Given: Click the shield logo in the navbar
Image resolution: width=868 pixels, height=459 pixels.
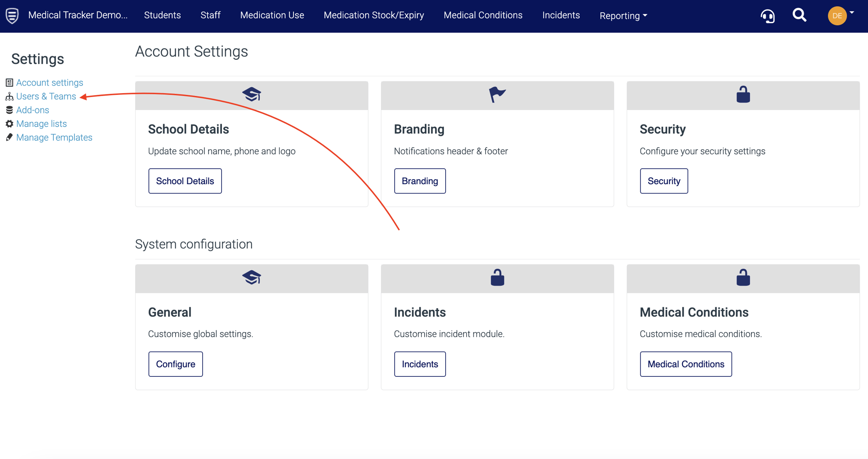Looking at the screenshot, I should click(12, 16).
